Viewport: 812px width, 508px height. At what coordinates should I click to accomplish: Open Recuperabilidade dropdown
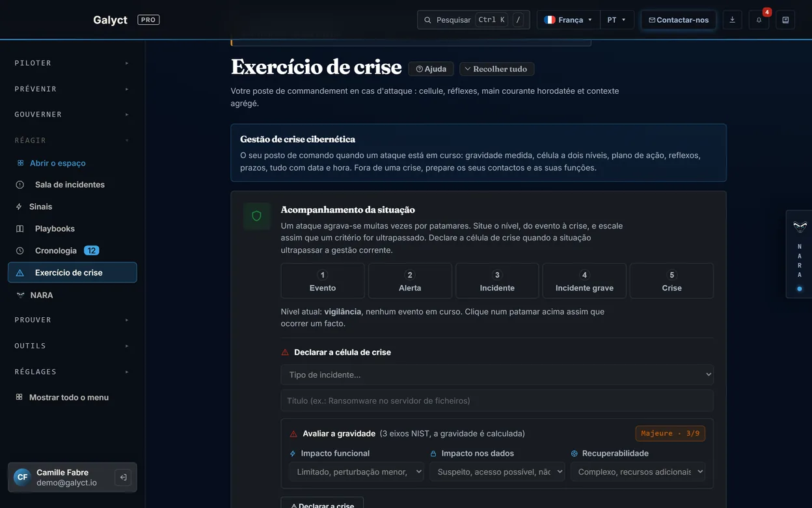[638, 472]
